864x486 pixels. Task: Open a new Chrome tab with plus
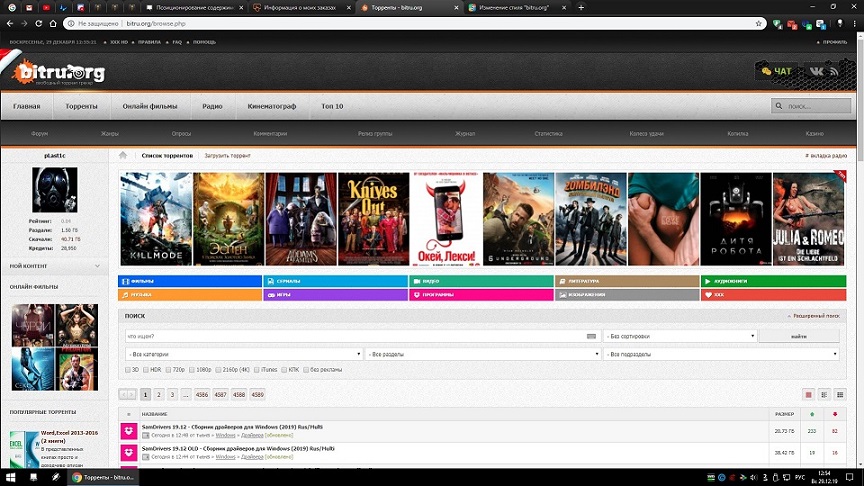pos(581,7)
